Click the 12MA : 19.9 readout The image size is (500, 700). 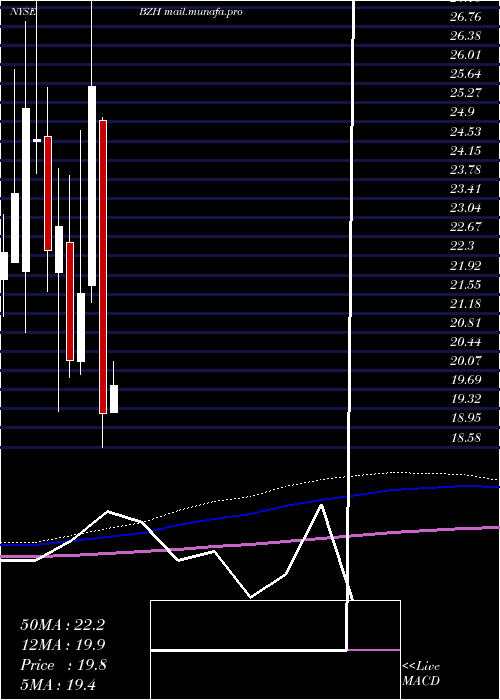pyautogui.click(x=62, y=645)
